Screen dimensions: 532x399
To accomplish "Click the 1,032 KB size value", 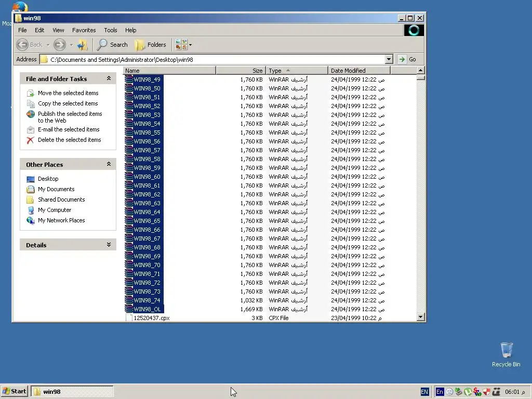I will 251,300.
